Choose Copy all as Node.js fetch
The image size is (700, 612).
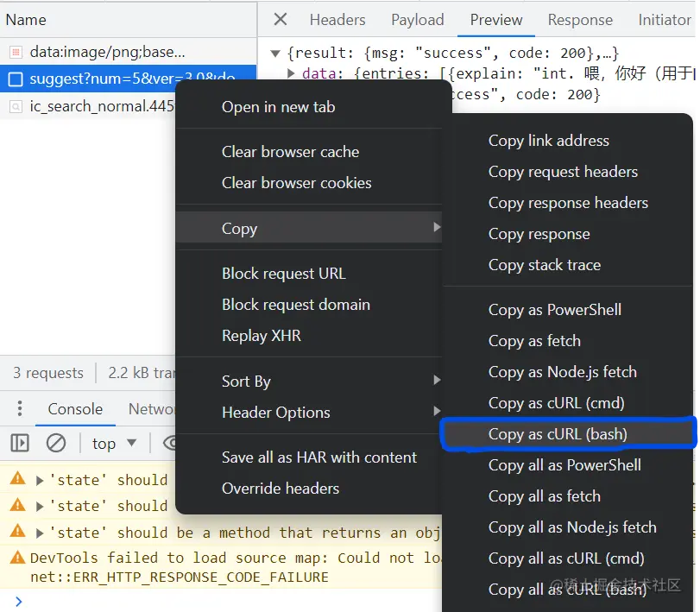tap(568, 527)
